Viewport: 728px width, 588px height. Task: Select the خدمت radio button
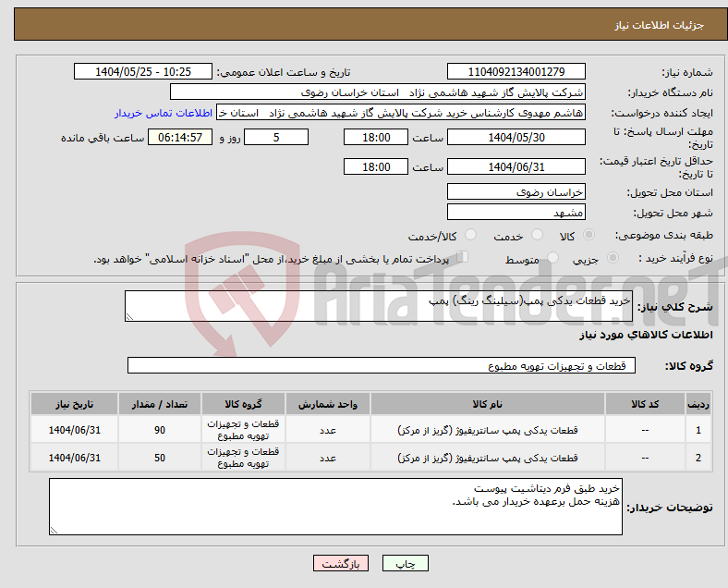(x=537, y=235)
